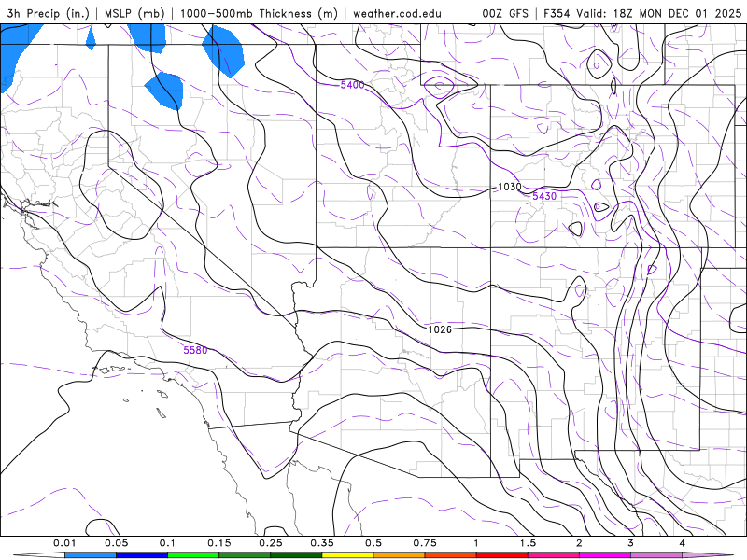
Task: Click the bright green legend color swatch
Action: coord(193,555)
